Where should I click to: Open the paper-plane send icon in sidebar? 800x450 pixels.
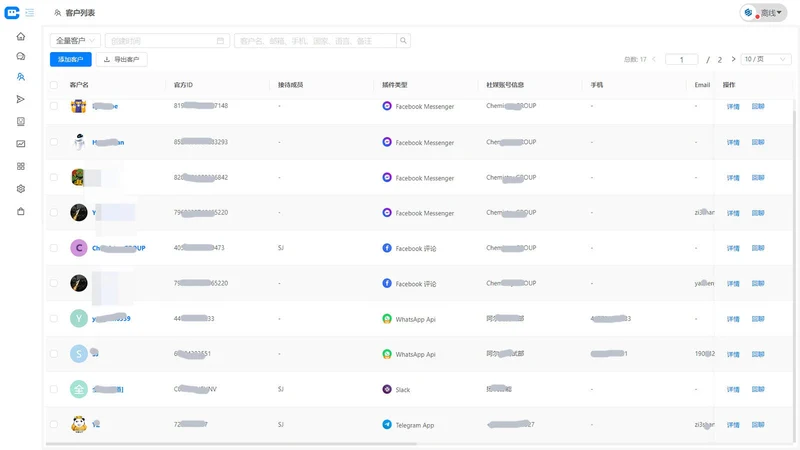(21, 99)
